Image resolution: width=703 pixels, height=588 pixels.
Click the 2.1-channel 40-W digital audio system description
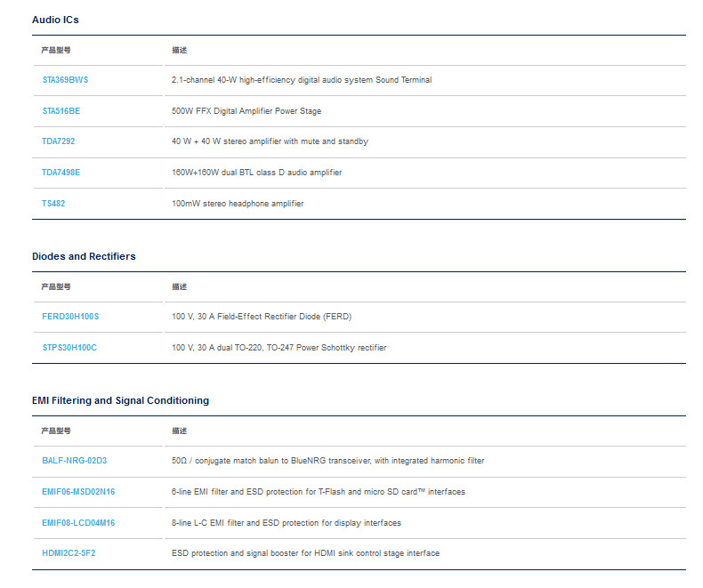(302, 80)
